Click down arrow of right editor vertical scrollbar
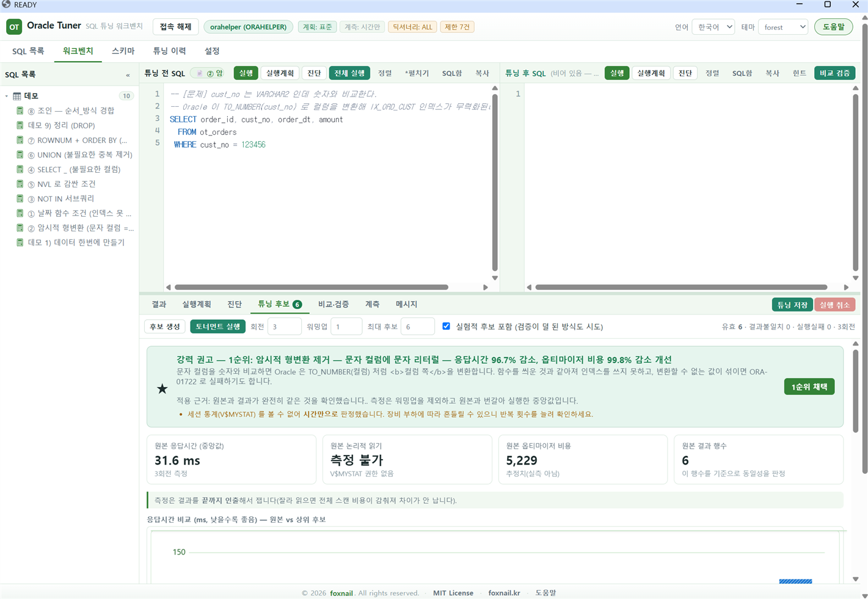The width and height of the screenshot is (868, 599). 855,278
